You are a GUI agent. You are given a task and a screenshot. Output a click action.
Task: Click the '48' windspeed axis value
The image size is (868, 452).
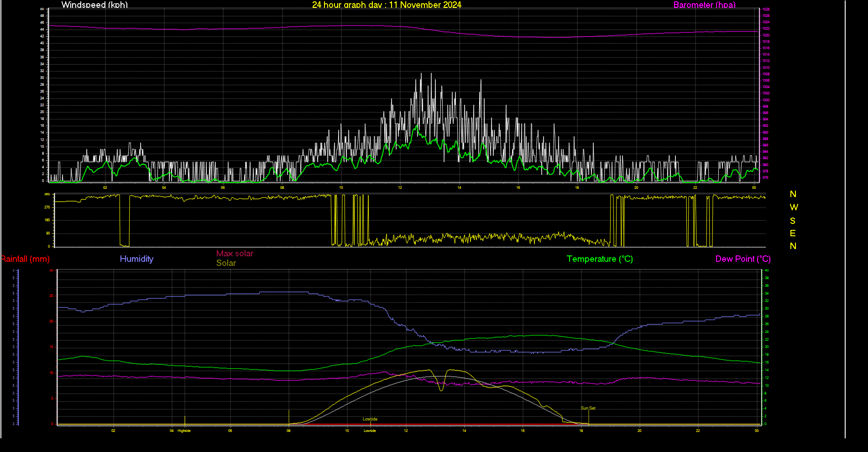42,16
